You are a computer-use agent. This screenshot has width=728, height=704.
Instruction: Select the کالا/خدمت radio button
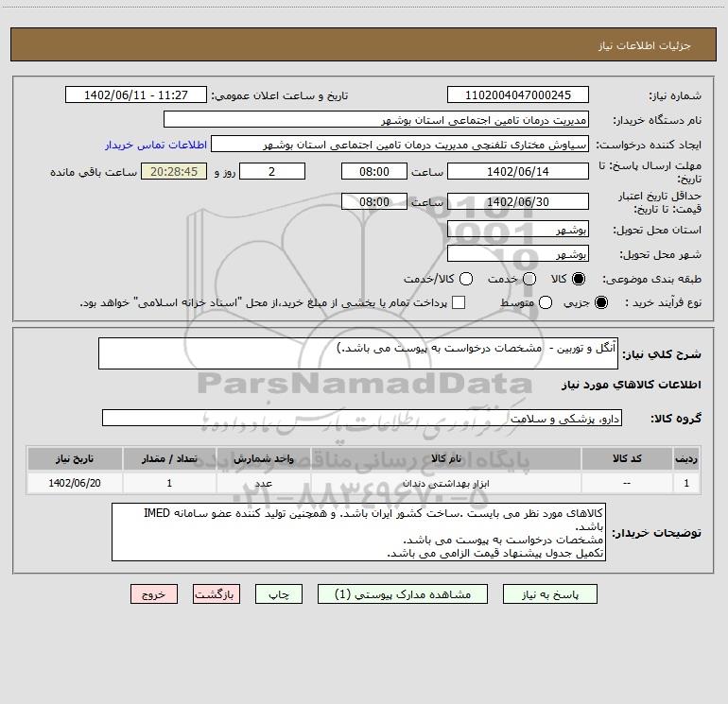pos(466,279)
